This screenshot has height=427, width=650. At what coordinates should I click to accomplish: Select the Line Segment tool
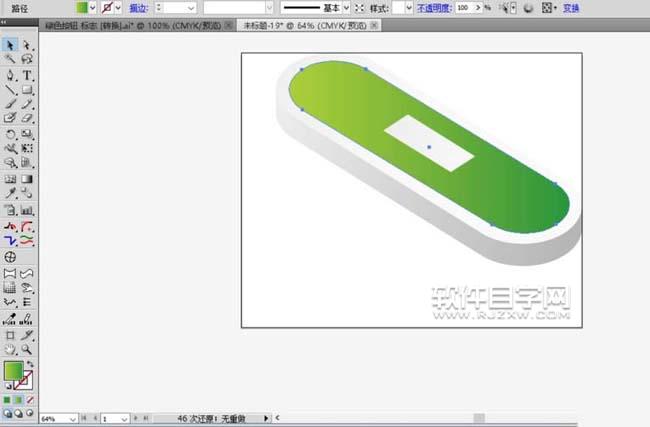point(10,89)
